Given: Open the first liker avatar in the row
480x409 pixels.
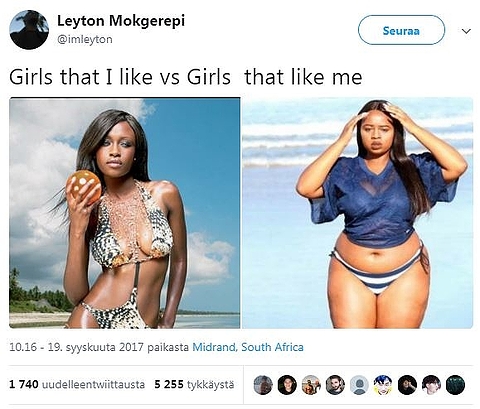Looking at the screenshot, I should [x=263, y=385].
